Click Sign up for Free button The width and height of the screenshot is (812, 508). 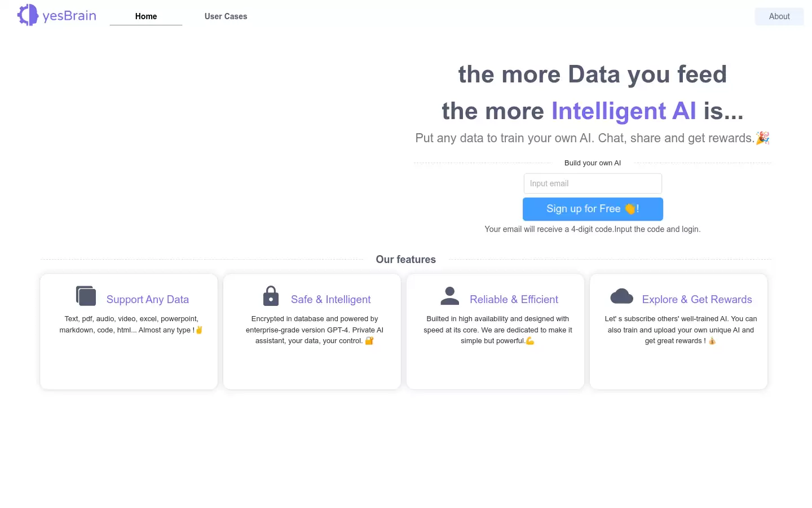(x=593, y=209)
